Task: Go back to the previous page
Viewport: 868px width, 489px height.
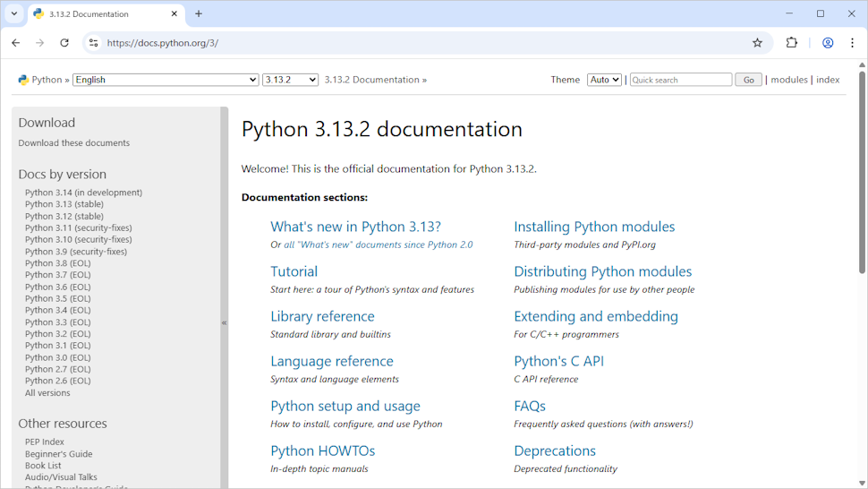Action: point(15,43)
